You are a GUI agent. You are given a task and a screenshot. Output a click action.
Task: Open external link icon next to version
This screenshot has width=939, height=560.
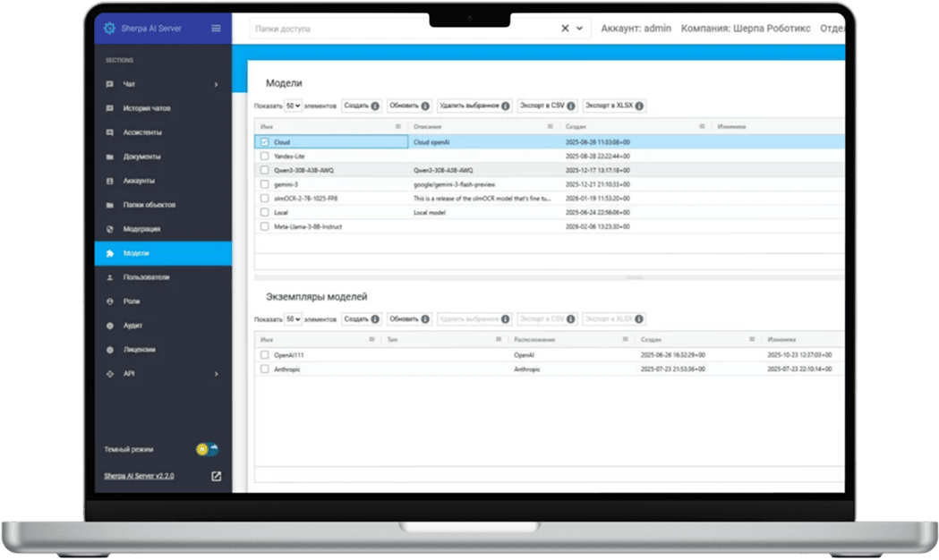tap(217, 476)
